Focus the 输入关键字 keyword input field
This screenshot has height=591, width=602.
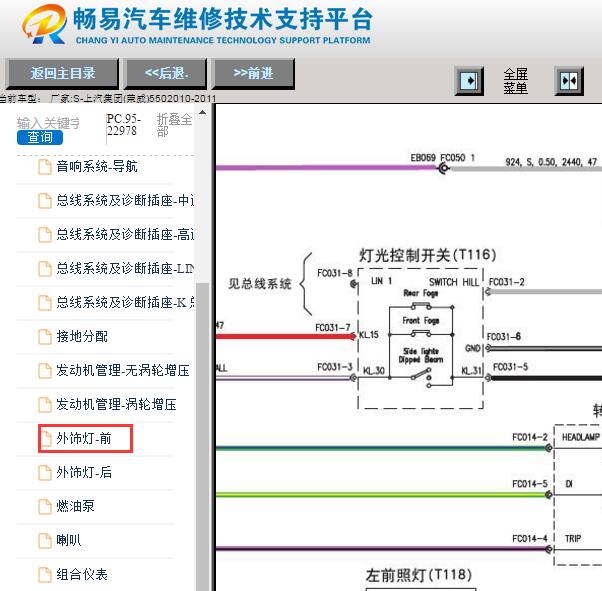pyautogui.click(x=48, y=123)
